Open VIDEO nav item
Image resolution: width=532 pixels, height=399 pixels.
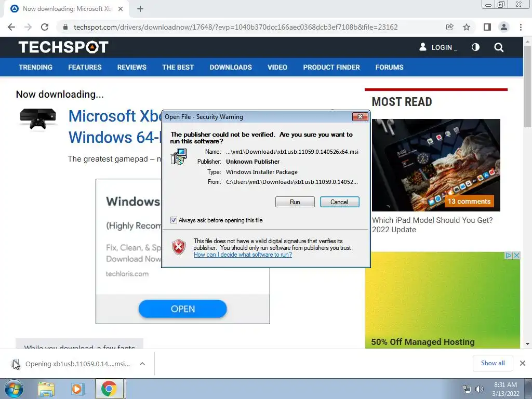tap(277, 67)
